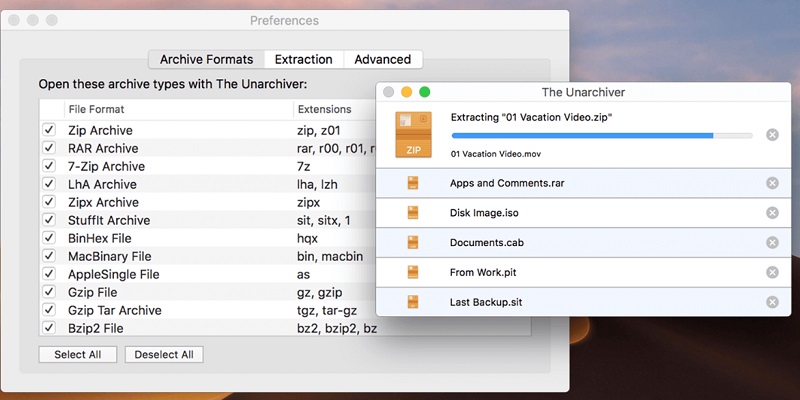This screenshot has height=400, width=800.
Task: Click the archive icon beside Disk Image.iso
Action: click(x=413, y=213)
